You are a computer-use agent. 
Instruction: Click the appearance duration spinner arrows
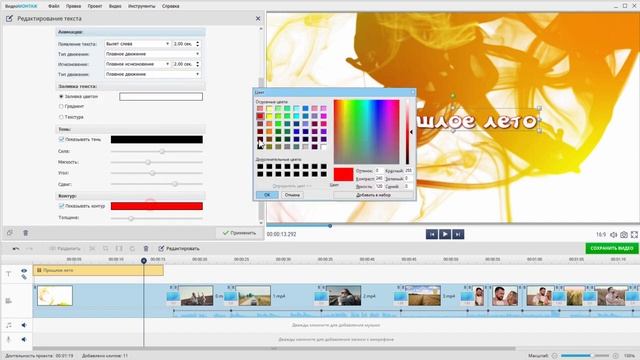tap(198, 44)
